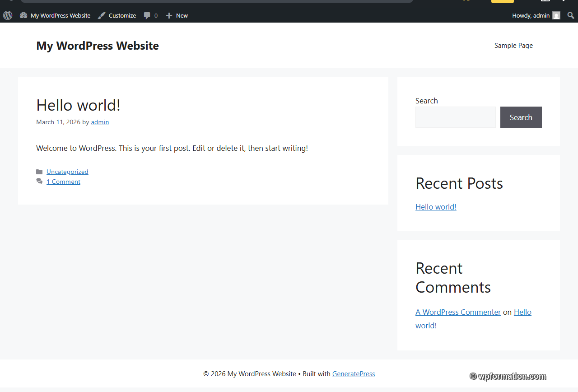578x392 pixels.
Task: Open the Uncategorized category link
Action: pos(67,172)
